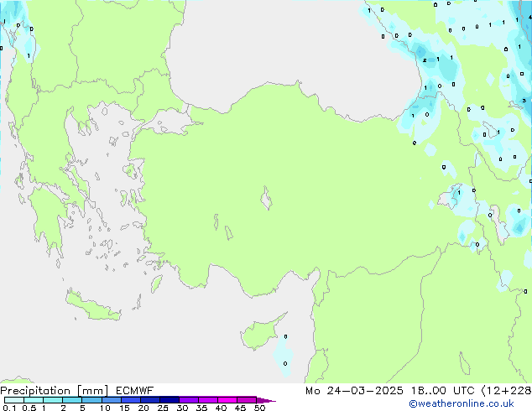Pick the 35–40 mm violet legend swatch
Viewport: 532px width, 411px height.
pos(207,400)
